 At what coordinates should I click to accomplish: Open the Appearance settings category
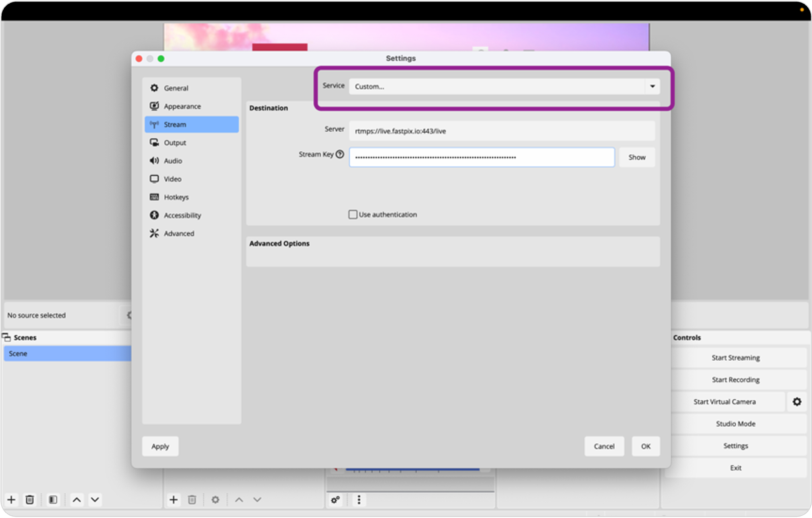click(192, 106)
